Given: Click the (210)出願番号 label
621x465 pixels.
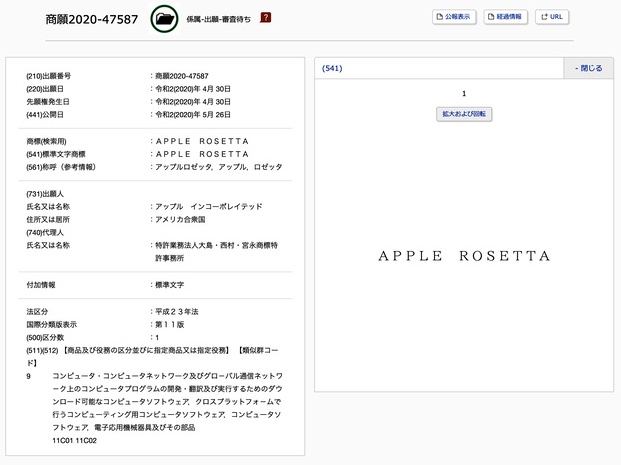Looking at the screenshot, I should [x=48, y=76].
